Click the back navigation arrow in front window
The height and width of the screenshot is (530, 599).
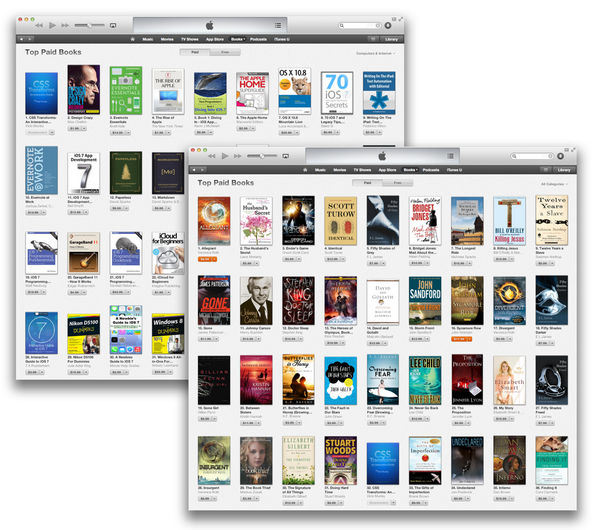click(194, 170)
